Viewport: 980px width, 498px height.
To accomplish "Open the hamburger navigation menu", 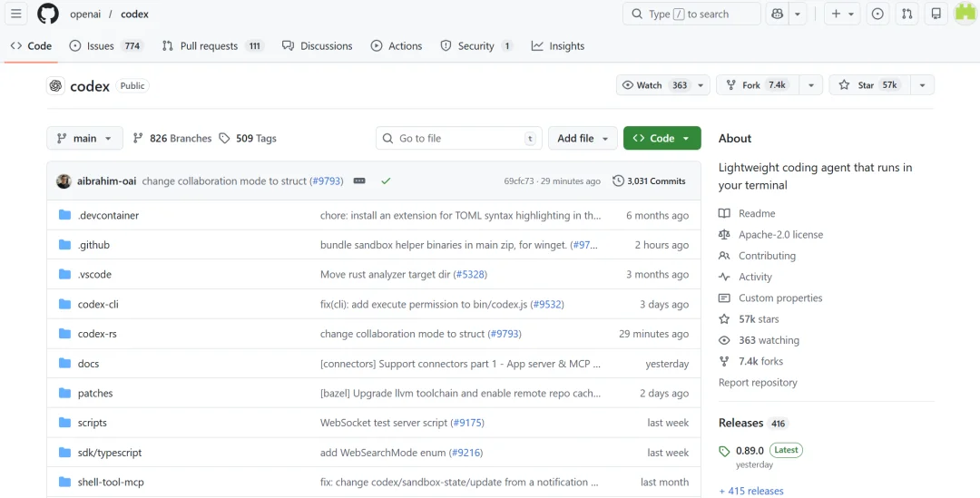I will (15, 14).
